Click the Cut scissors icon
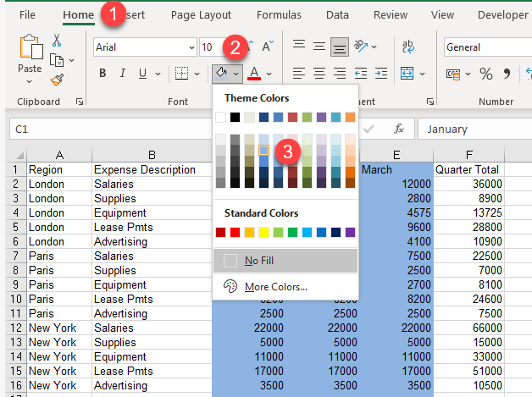 (x=57, y=40)
